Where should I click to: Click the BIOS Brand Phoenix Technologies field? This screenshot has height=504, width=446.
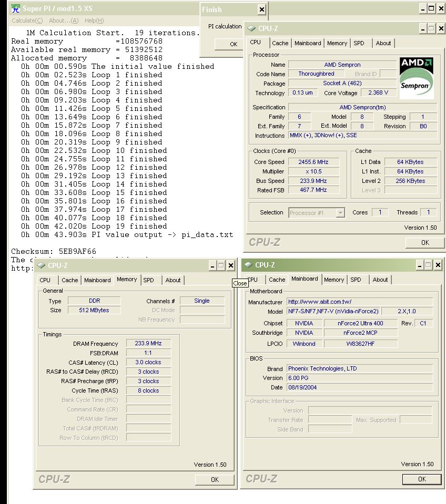[360, 369]
